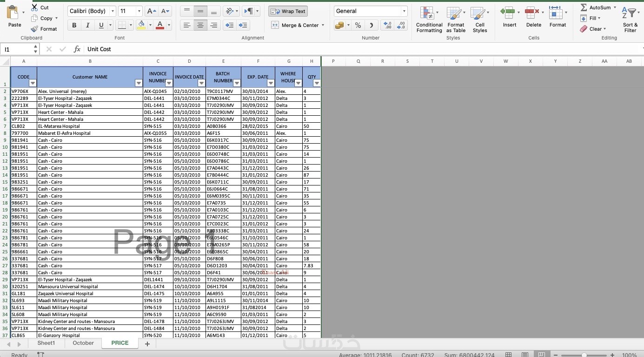Open the QTY column filter dropdown
The image size is (644, 357).
tap(317, 83)
